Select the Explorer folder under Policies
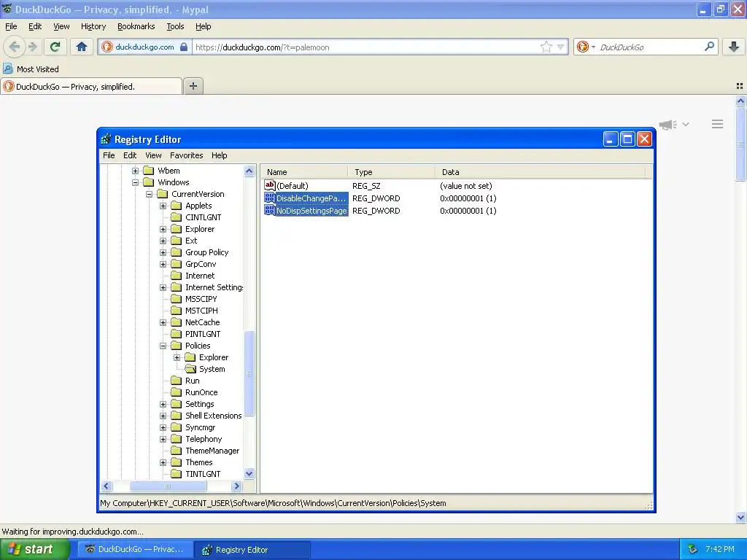The width and height of the screenshot is (747, 560). (x=206, y=357)
